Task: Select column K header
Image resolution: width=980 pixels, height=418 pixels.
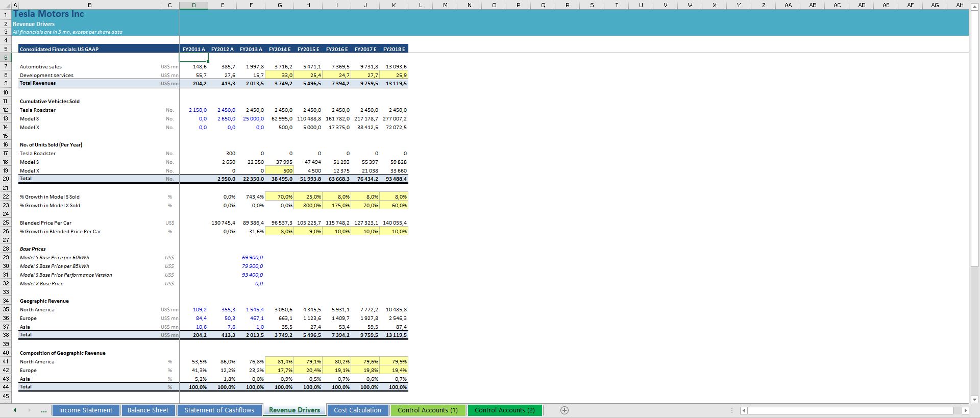Action: (x=394, y=5)
